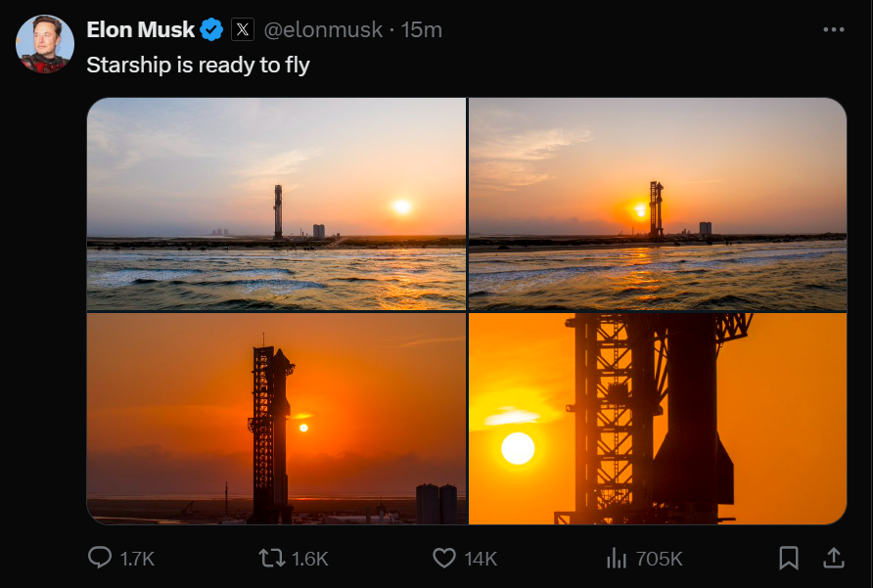Like the post with heart icon
This screenshot has width=873, height=588.
(444, 558)
